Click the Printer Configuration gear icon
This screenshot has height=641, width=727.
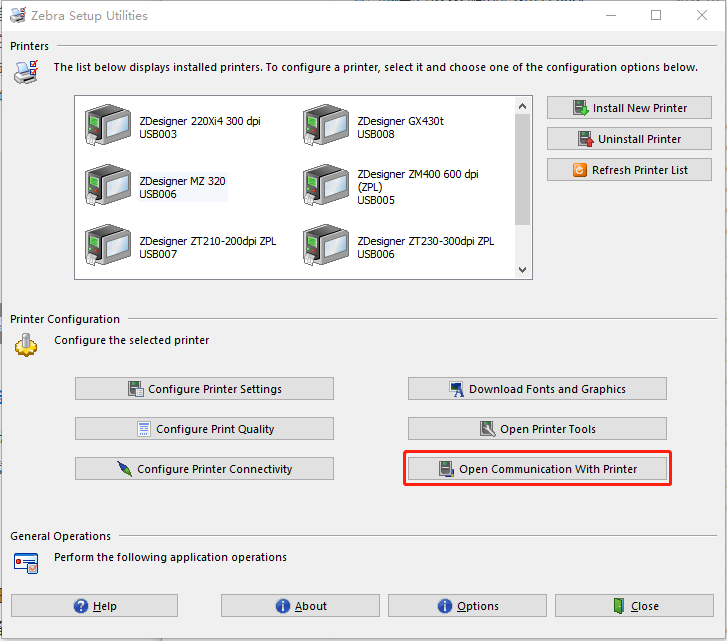click(x=26, y=345)
